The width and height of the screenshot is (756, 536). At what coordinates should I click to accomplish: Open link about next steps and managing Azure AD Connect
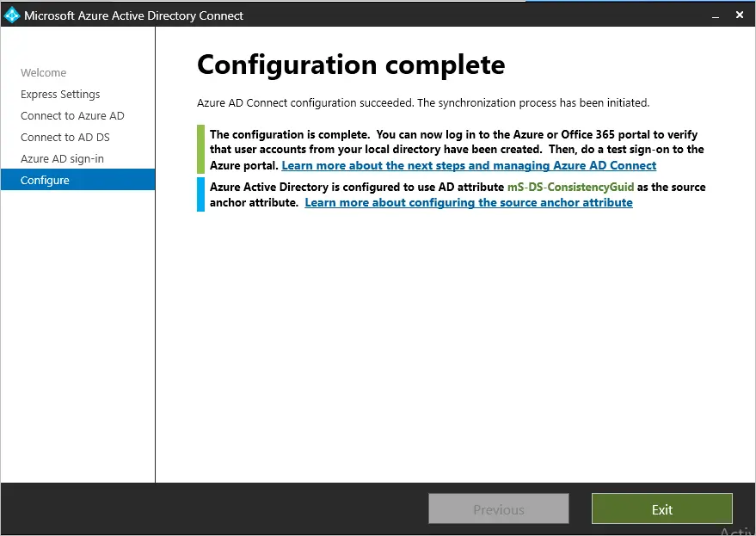(469, 165)
